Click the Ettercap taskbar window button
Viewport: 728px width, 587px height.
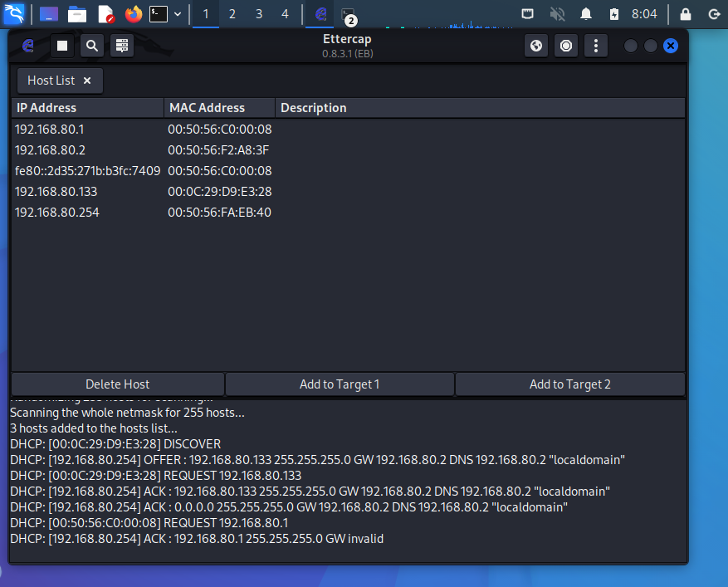click(320, 14)
